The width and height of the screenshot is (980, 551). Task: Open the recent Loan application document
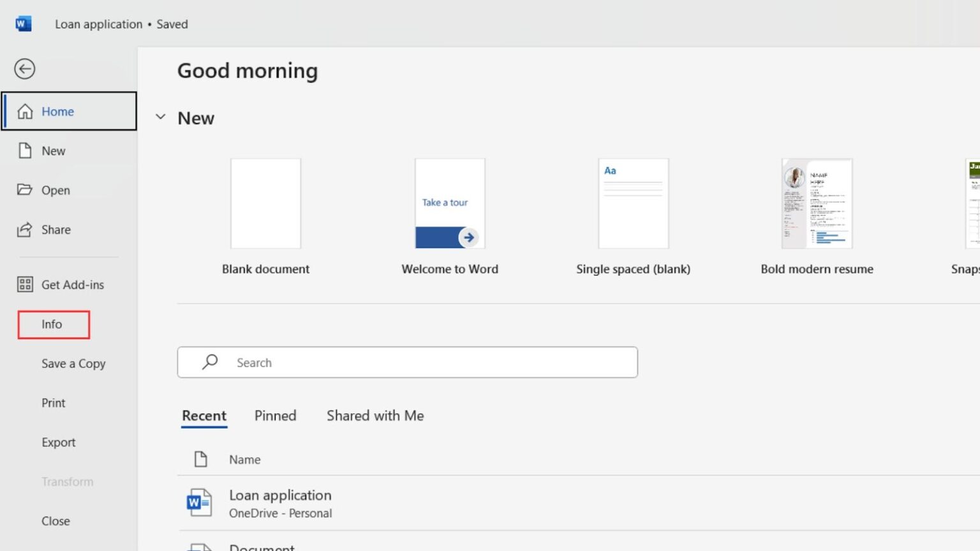tap(280, 495)
